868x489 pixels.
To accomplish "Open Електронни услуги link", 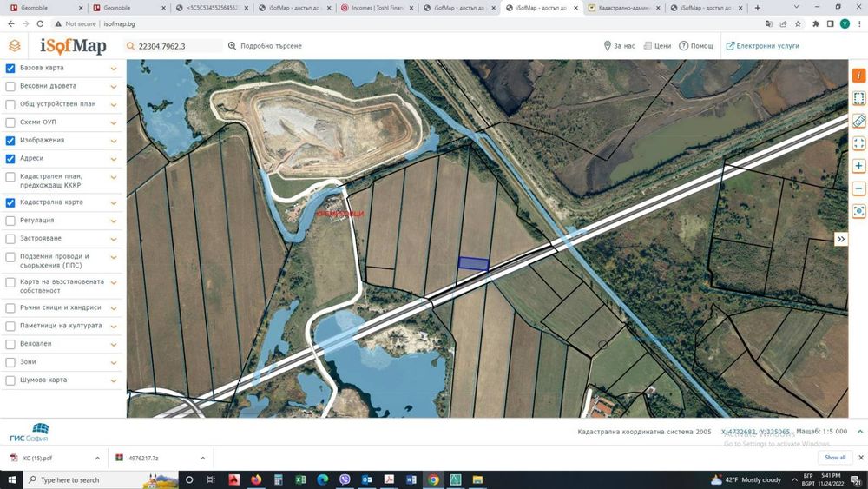I will coord(762,46).
